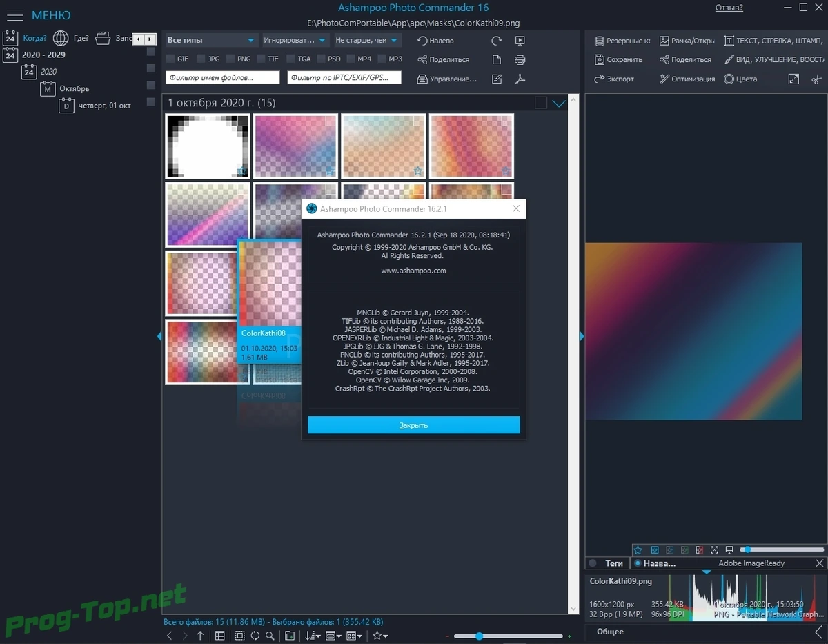Viewport: 828px width, 644px height.
Task: Toggle the MP3 filter checkbox
Action: (x=382, y=59)
